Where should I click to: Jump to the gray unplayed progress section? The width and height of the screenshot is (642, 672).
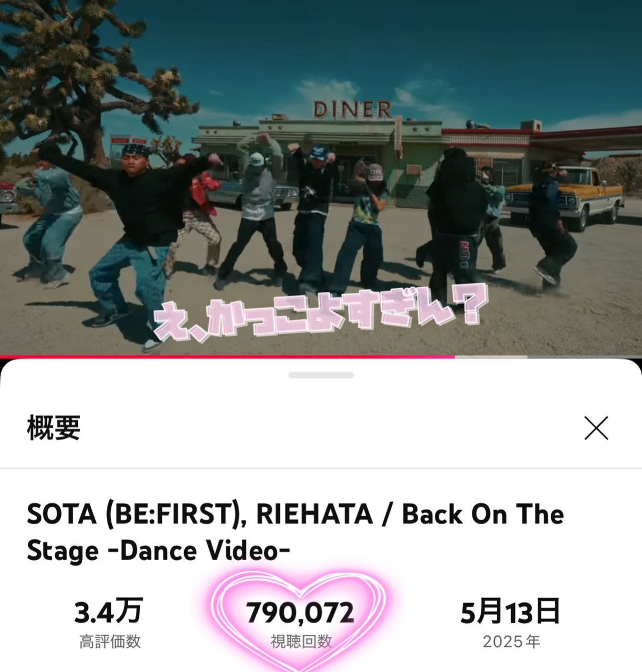click(x=548, y=356)
